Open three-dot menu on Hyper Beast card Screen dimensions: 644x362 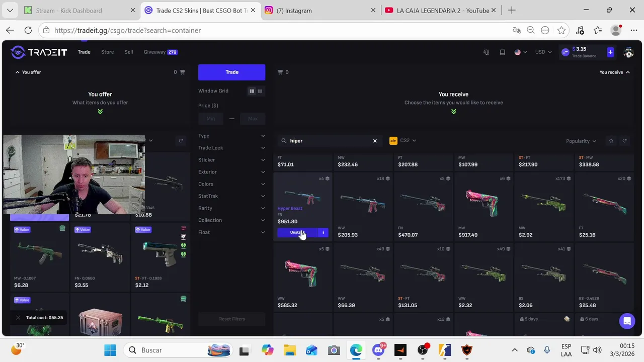click(x=323, y=232)
